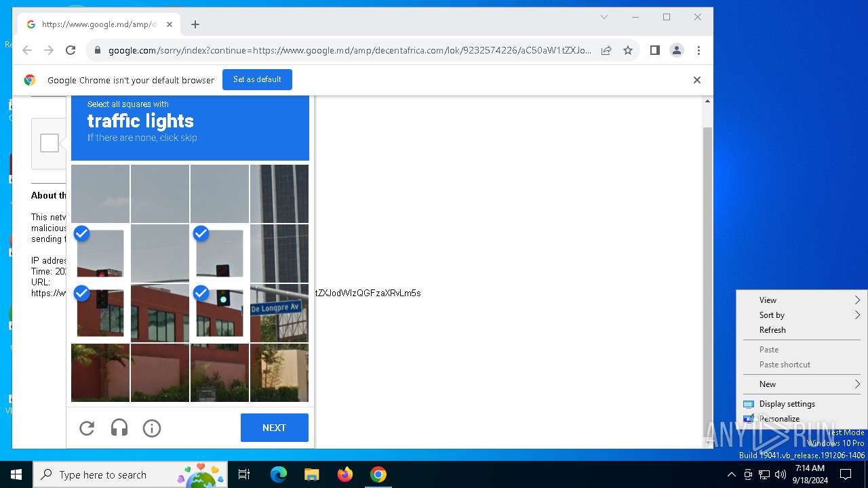Maximize the Chrome window
868x488 pixels.
tap(667, 18)
